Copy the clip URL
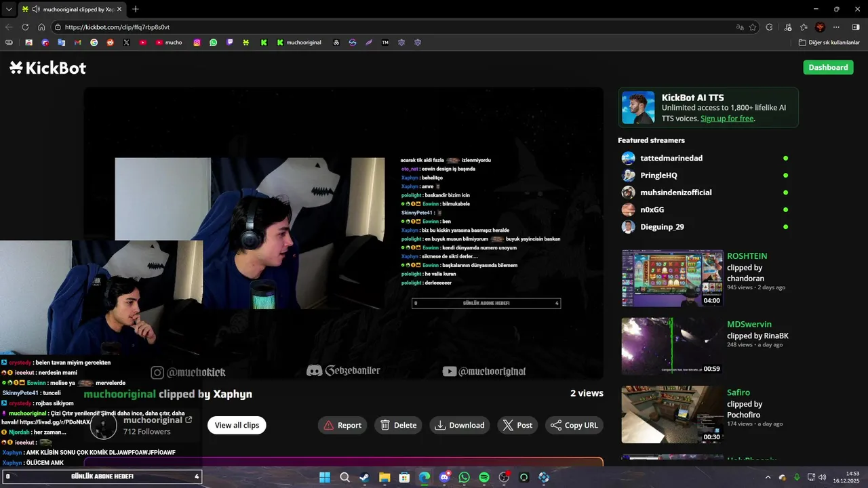The image size is (868, 488). [x=574, y=425]
